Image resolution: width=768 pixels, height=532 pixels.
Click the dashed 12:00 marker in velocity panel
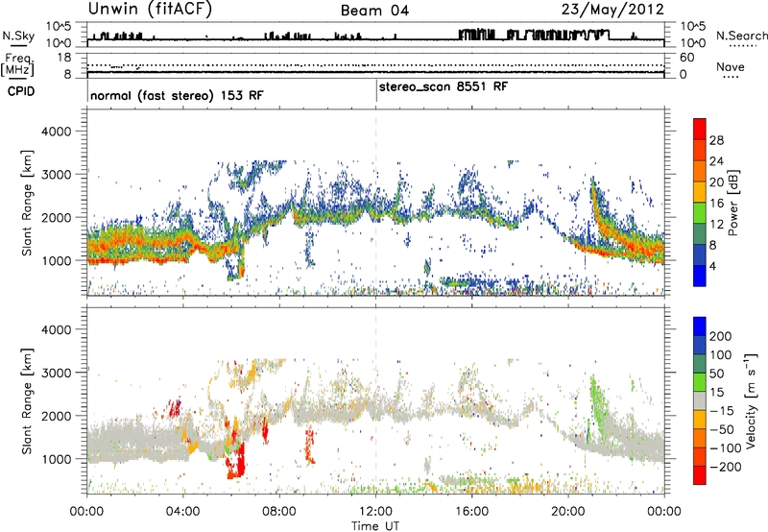click(375, 399)
